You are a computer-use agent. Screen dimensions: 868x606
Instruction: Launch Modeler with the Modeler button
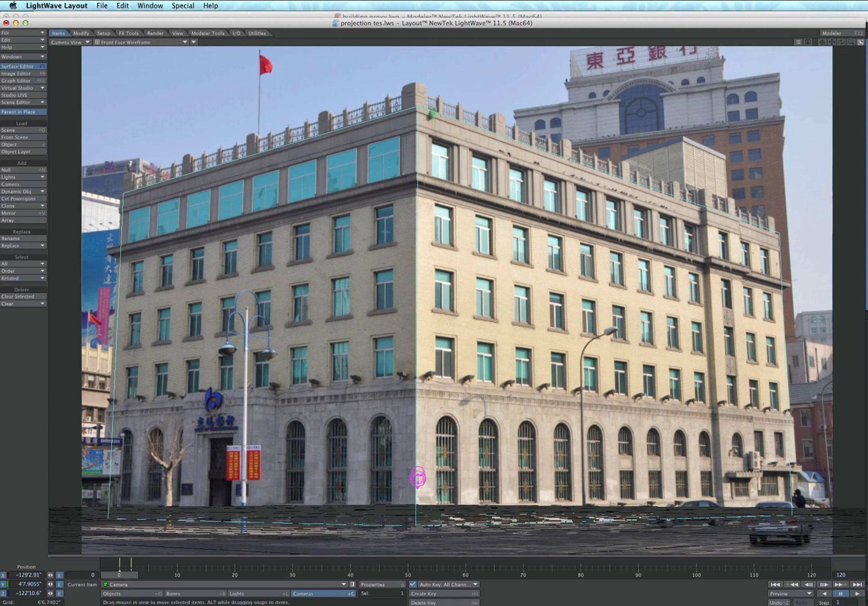pyautogui.click(x=842, y=33)
